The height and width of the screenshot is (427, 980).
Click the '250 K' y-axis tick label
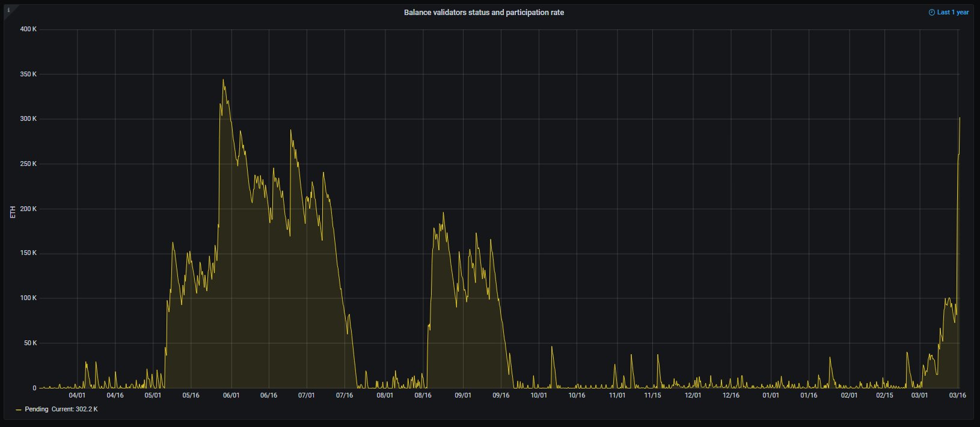[28, 164]
